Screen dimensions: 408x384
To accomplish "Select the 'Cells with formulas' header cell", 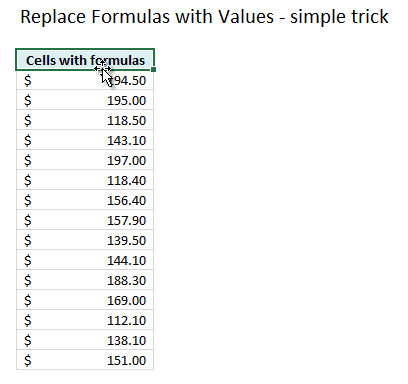I will (85, 60).
